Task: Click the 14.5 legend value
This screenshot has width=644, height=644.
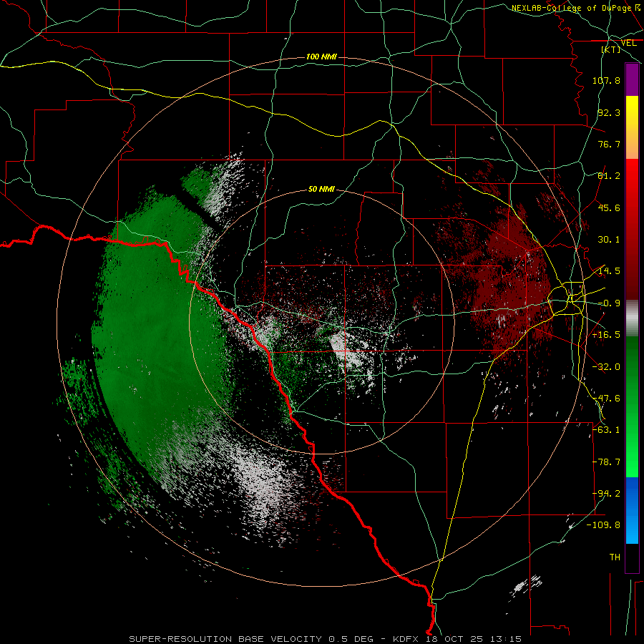Action: click(x=609, y=271)
